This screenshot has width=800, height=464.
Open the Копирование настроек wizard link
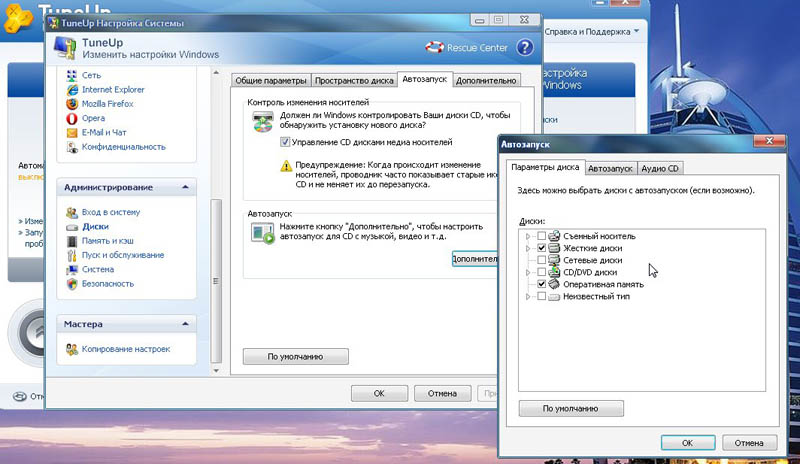point(126,349)
